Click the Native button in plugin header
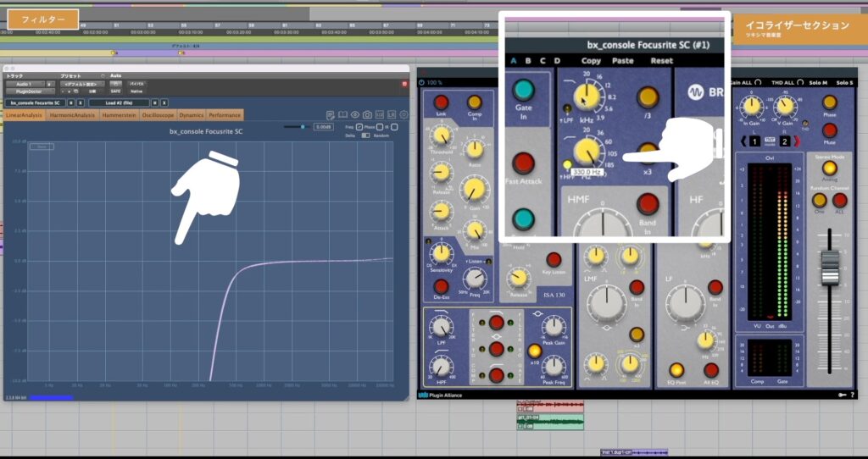868x459 pixels. [x=136, y=91]
